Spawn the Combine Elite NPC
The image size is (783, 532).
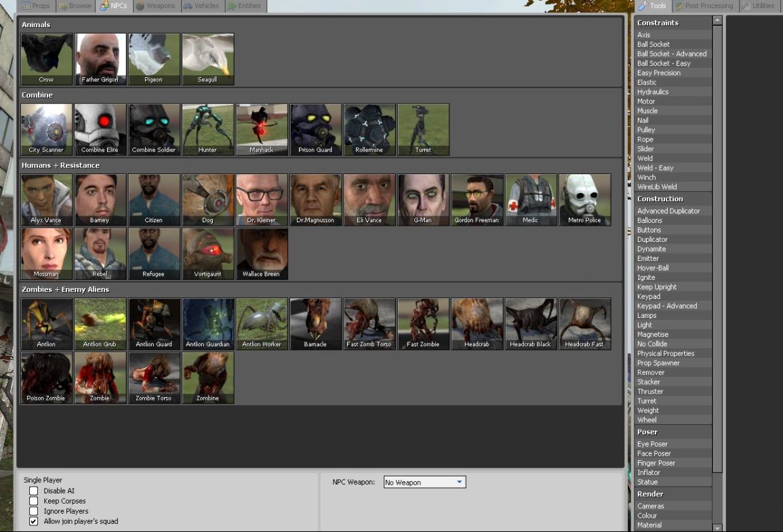[100, 129]
